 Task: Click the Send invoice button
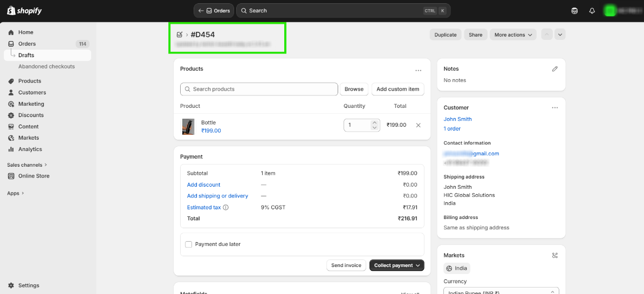point(346,265)
